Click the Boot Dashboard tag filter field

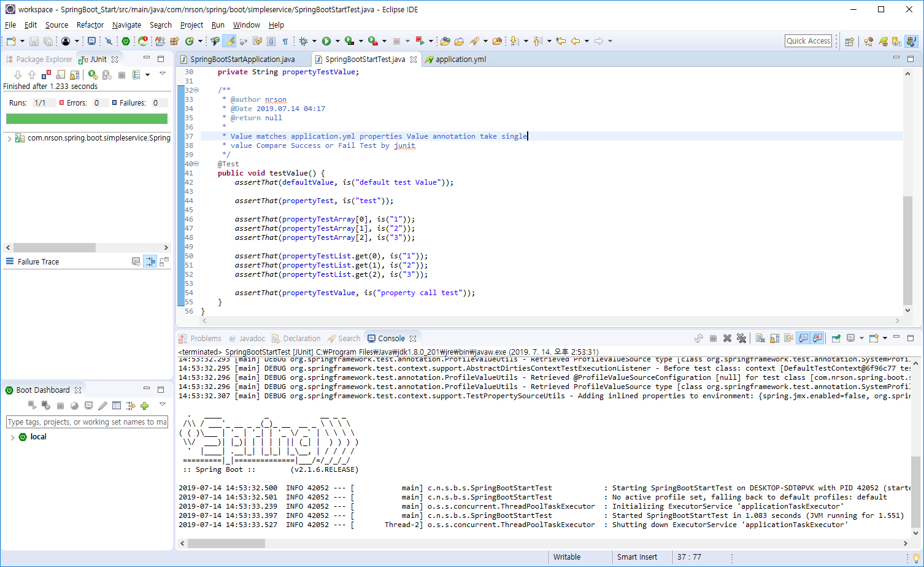87,422
